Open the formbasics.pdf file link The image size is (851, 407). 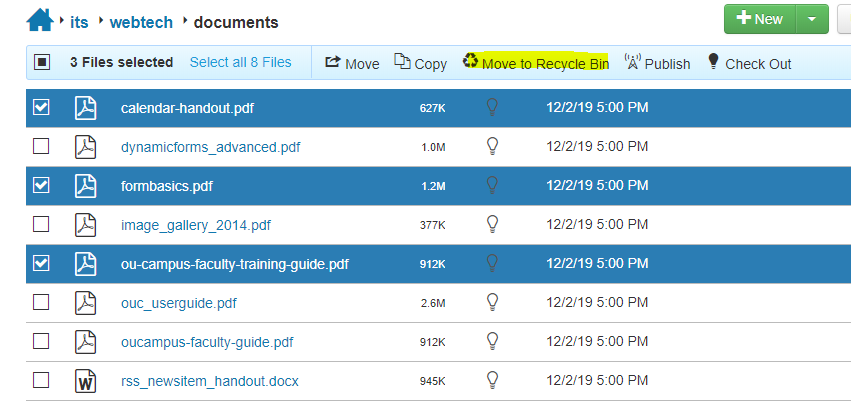166,186
